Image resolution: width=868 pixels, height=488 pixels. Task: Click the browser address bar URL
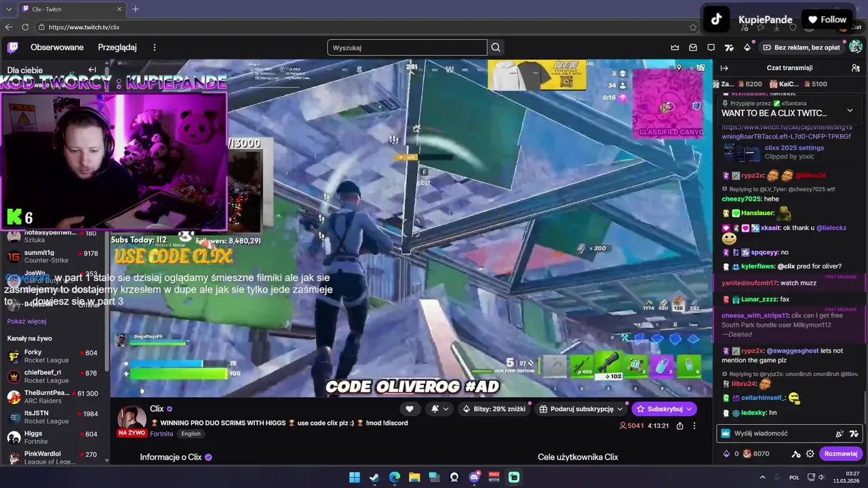tap(84, 27)
